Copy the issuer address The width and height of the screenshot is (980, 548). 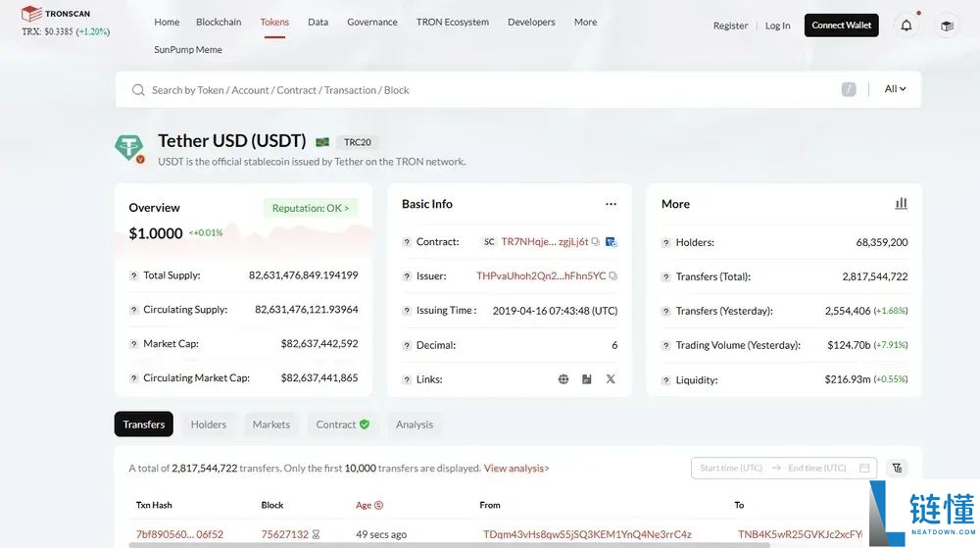coord(612,275)
